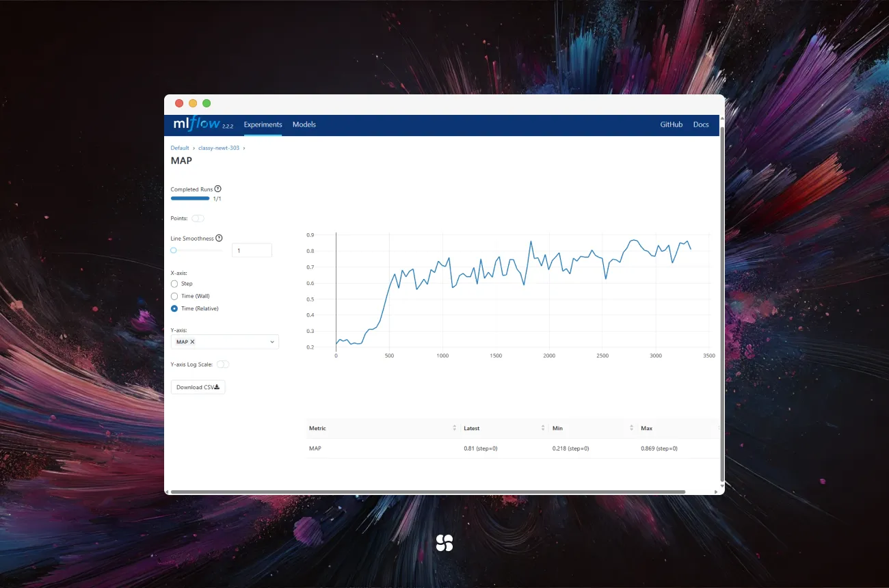Open the GitHub link
This screenshot has height=588, width=889.
[672, 124]
